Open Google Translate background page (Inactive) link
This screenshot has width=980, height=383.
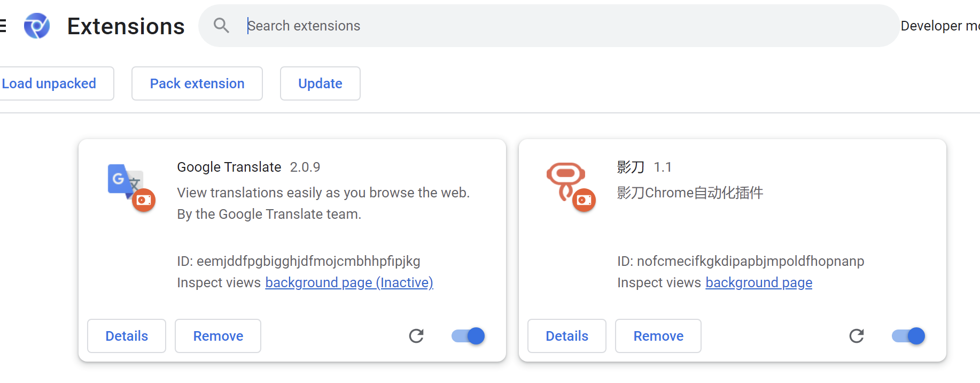pos(349,282)
